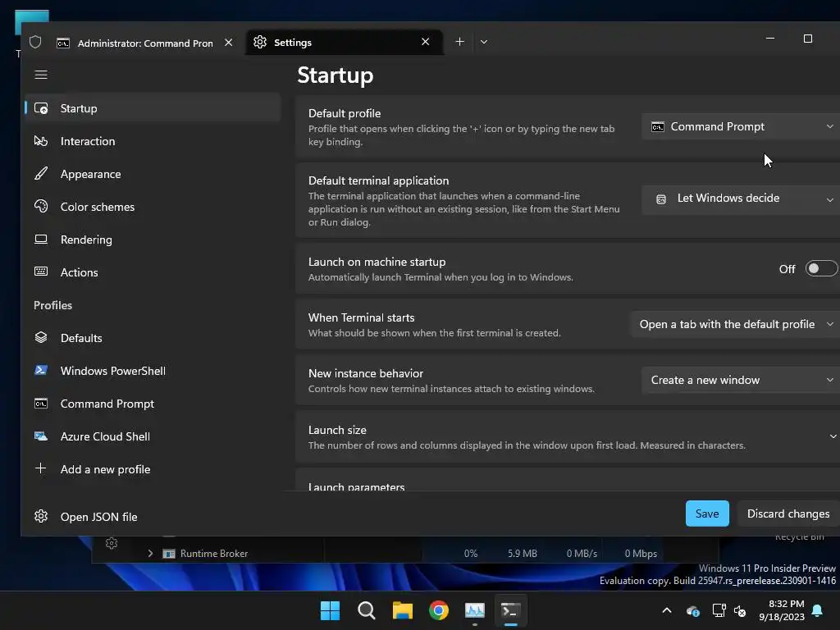The height and width of the screenshot is (630, 840).
Task: Open Default terminal application dropdown
Action: click(x=741, y=199)
